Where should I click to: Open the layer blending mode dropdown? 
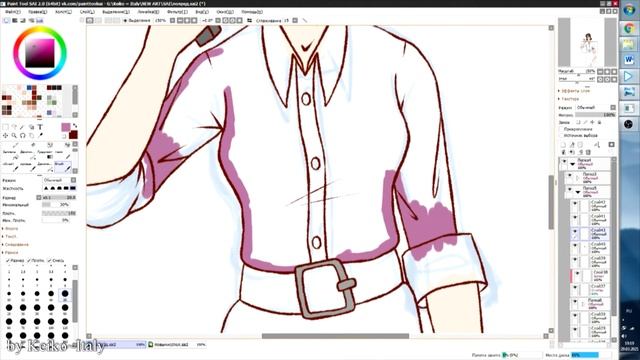pyautogui.click(x=596, y=107)
